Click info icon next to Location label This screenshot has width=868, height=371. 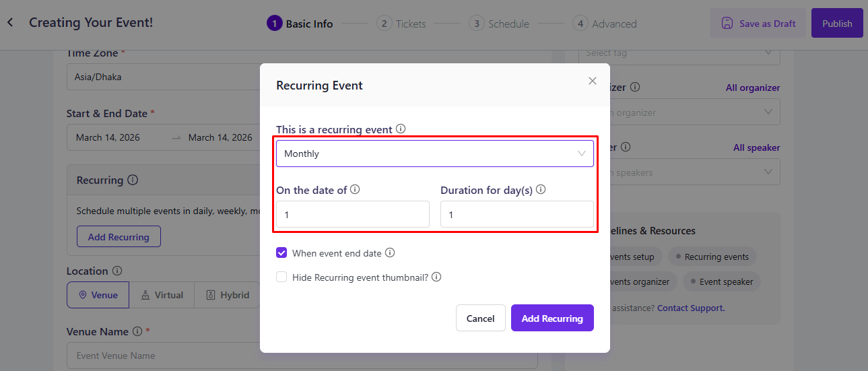[x=117, y=271]
